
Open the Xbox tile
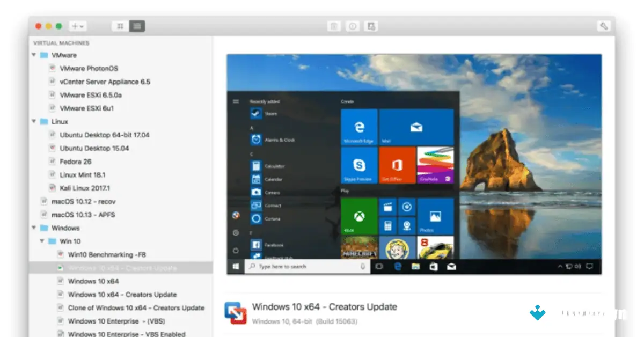[358, 216]
